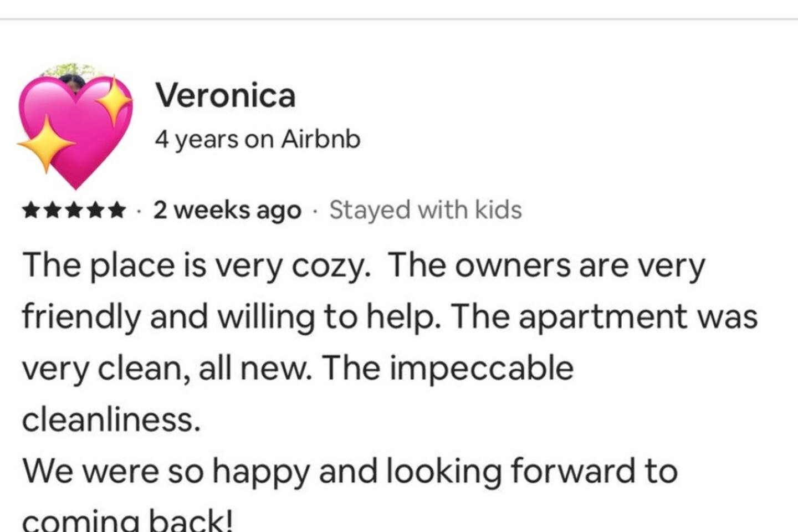Click the middle star of the rating

click(74, 211)
